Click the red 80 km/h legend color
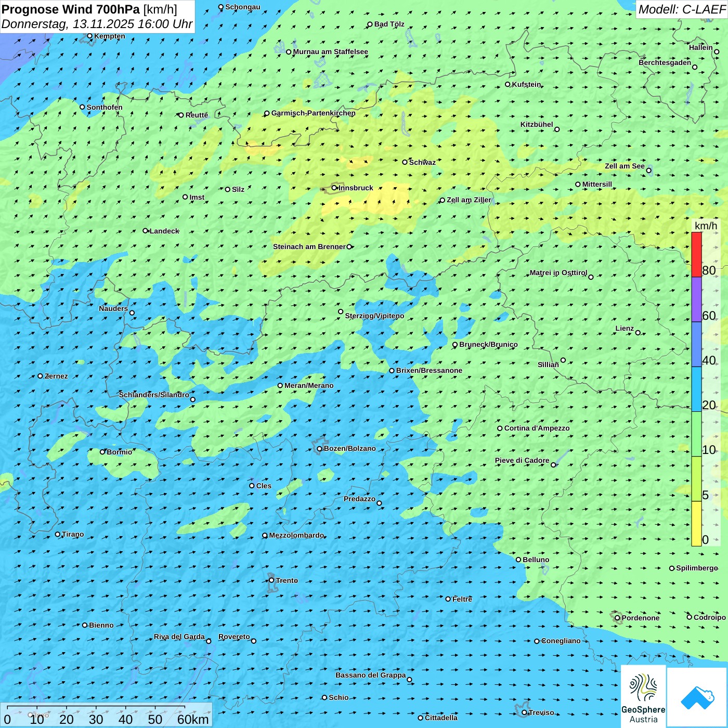The image size is (728, 728). (696, 254)
